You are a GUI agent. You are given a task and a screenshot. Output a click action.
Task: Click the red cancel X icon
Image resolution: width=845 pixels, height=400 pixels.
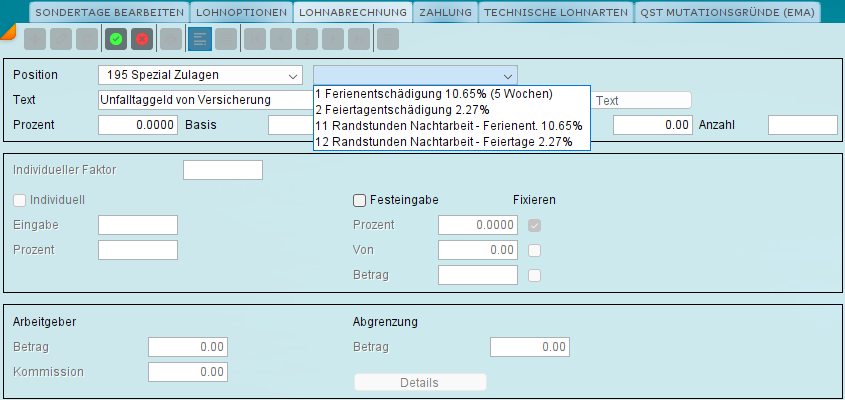[x=142, y=39]
